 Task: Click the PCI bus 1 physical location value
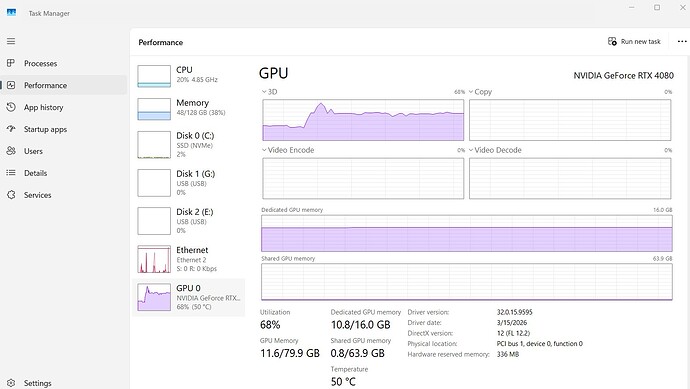540,344
